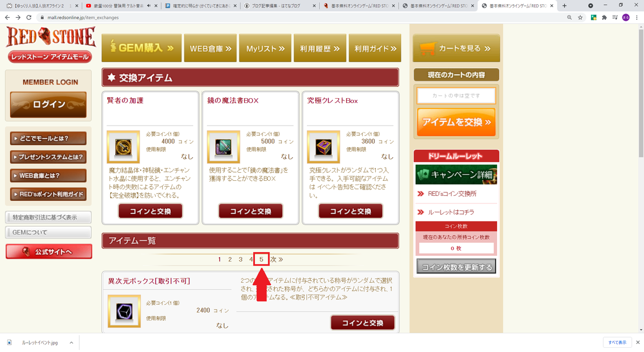Click コインと交換 for 鏡の魔法書BOX
644x352 pixels.
click(250, 211)
